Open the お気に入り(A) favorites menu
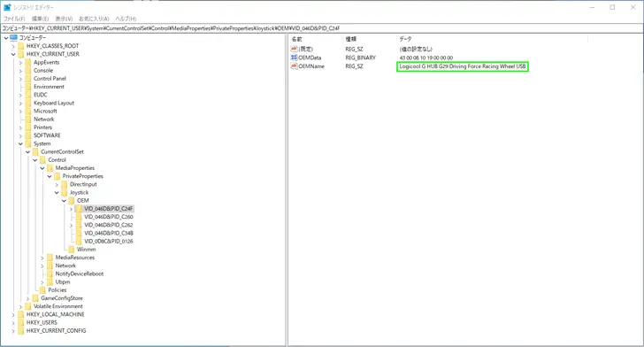The height and width of the screenshot is (347, 644). coord(94,19)
